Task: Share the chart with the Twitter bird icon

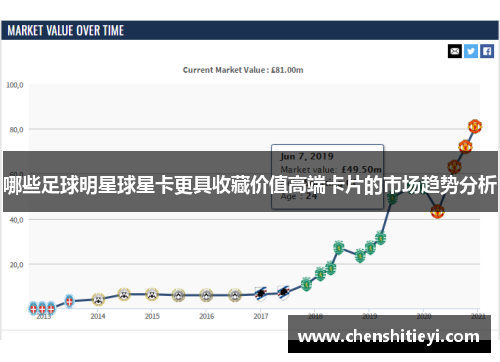Action: point(471,51)
